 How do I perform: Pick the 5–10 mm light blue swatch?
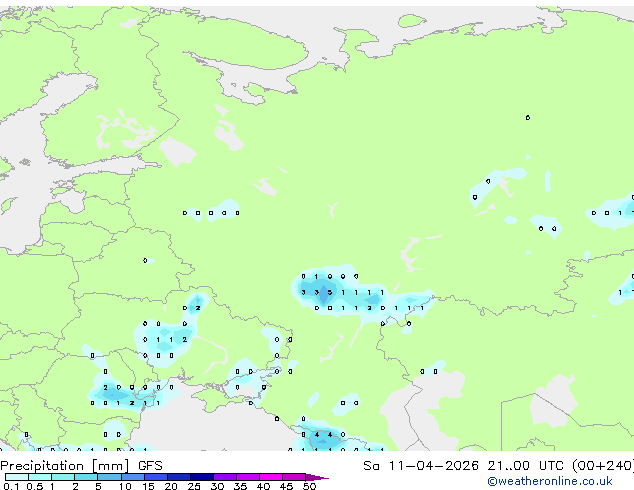click(109, 477)
